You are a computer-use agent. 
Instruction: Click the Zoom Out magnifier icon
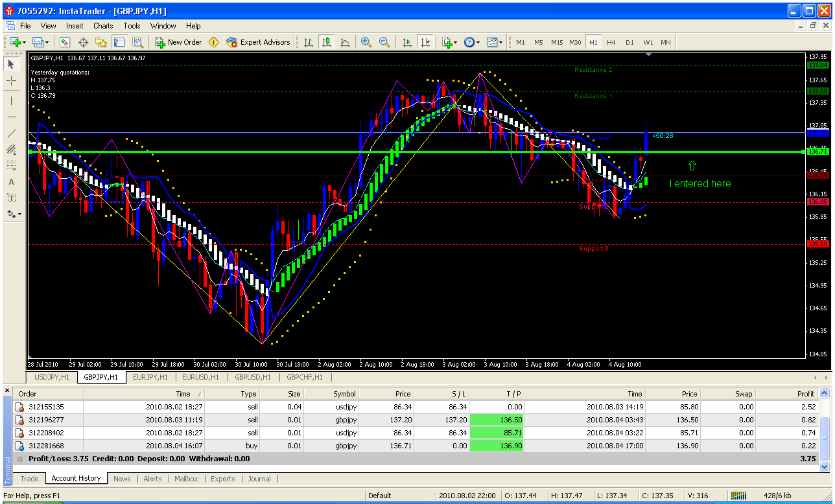tap(384, 42)
